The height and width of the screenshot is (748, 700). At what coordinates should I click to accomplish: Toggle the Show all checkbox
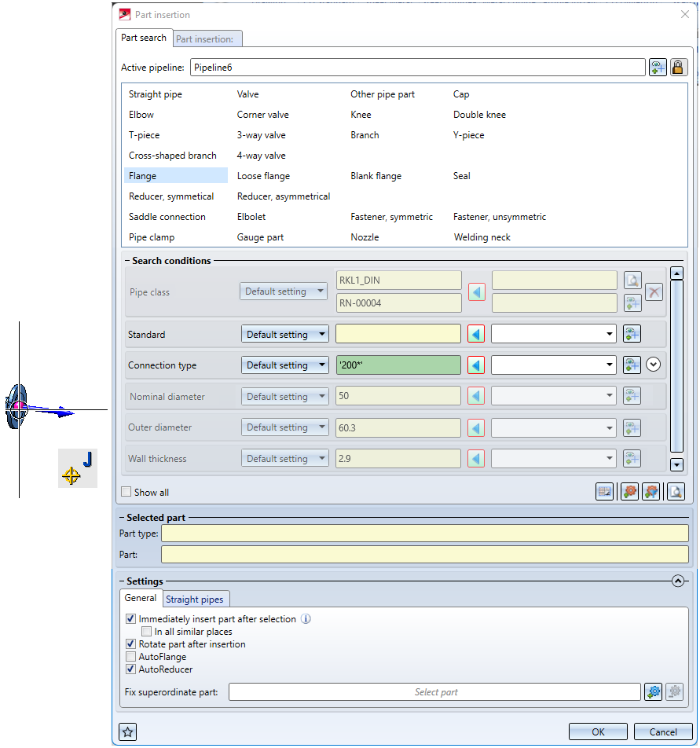click(x=126, y=492)
